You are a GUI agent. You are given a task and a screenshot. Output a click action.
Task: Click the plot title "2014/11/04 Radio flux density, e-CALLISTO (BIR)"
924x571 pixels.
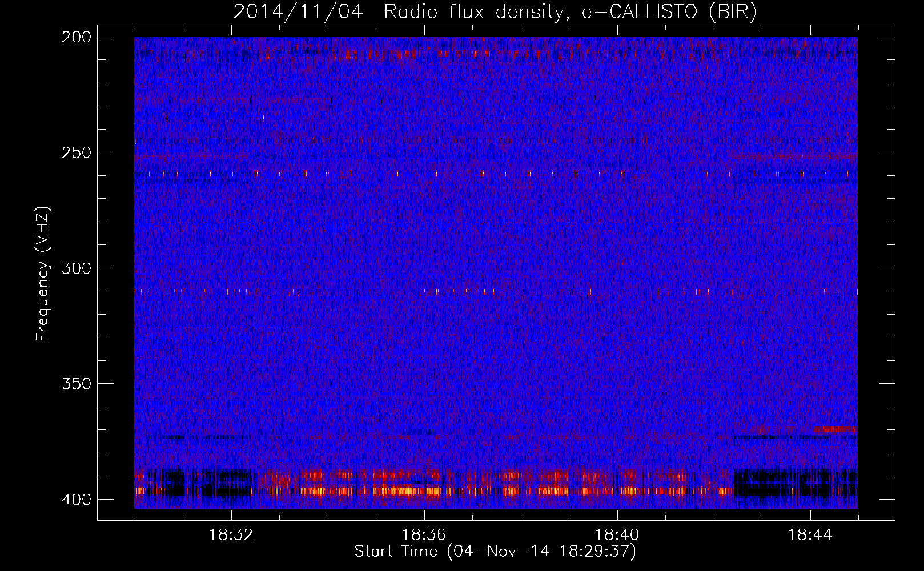(495, 12)
